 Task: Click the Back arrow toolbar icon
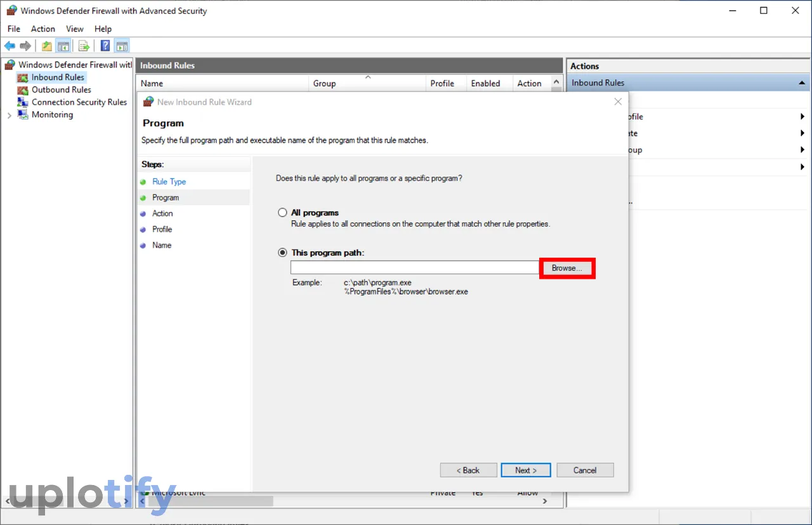[10, 46]
